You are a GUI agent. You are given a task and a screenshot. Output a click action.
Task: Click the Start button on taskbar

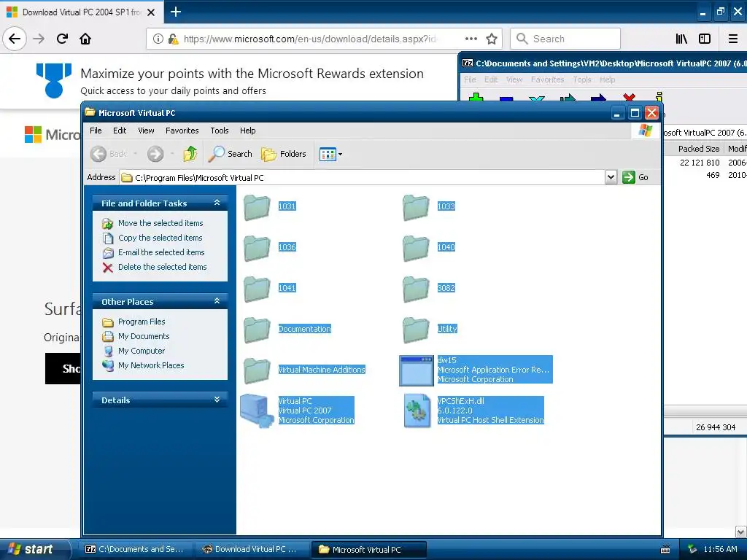pyautogui.click(x=34, y=549)
